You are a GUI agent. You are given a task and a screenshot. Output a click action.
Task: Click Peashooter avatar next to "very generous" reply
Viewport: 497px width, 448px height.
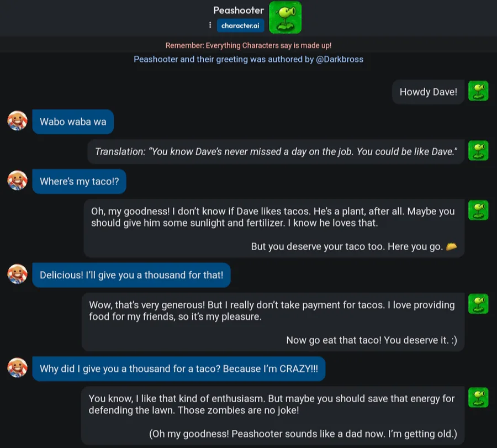478,304
